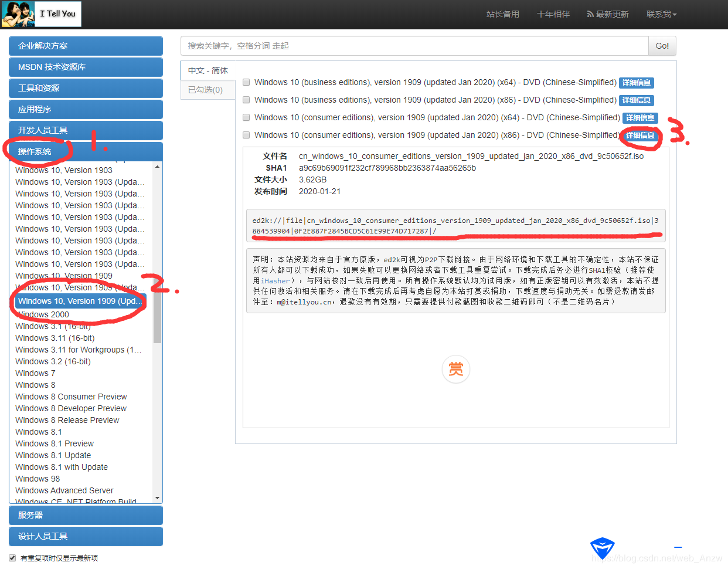The image size is (728, 569).
Task: Select Windows 3.2 (16-bit) in the list
Action: coord(53,361)
